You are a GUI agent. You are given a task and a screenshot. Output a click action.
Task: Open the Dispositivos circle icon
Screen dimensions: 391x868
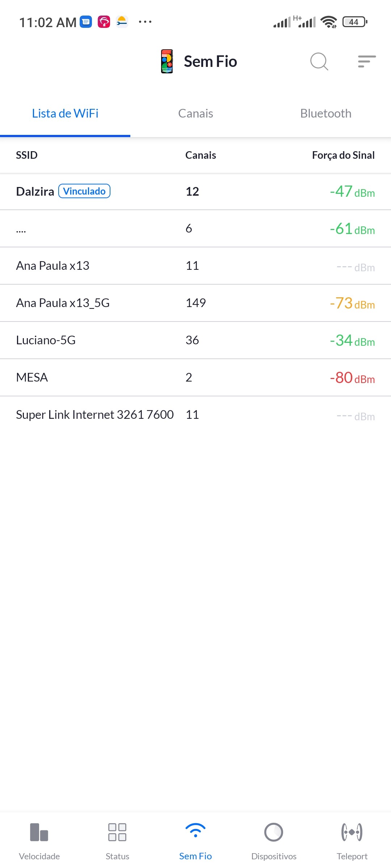[x=274, y=832]
